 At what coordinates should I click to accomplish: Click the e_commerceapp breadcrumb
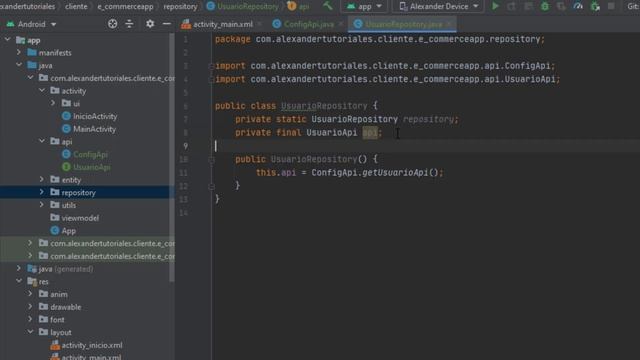[125, 6]
